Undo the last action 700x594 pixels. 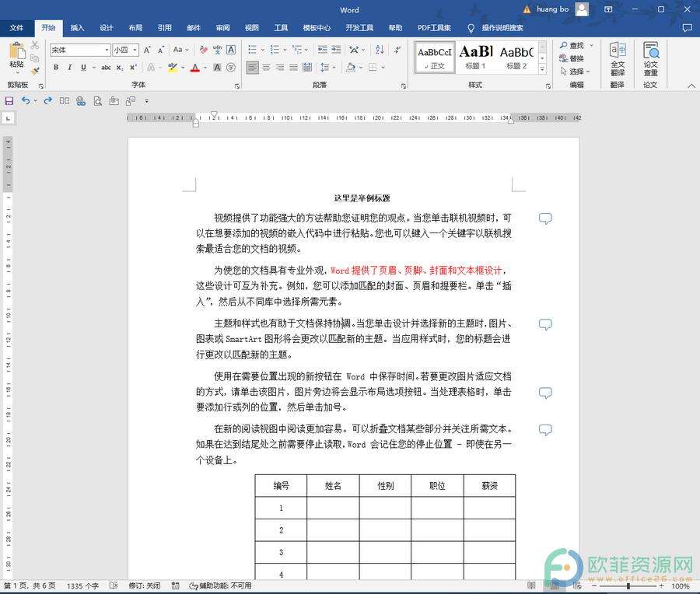pos(26,101)
